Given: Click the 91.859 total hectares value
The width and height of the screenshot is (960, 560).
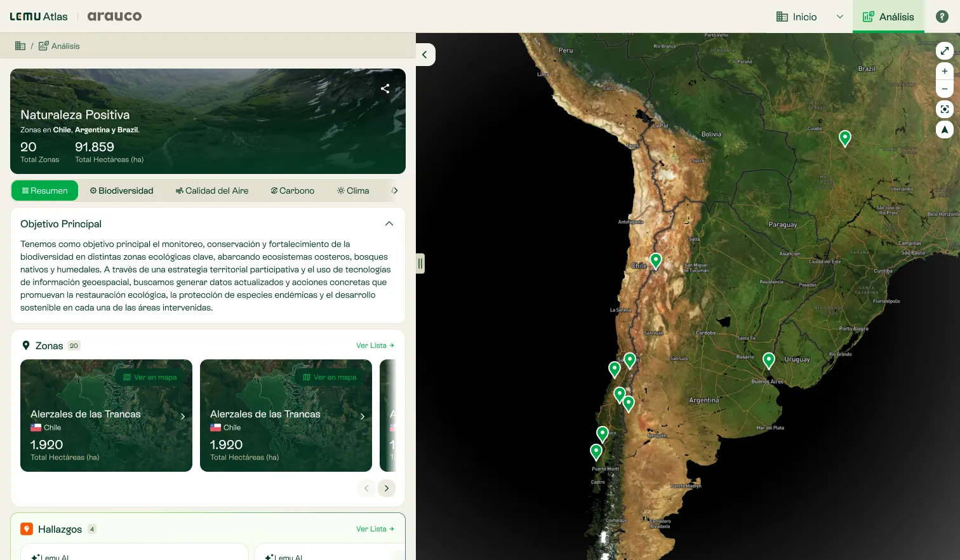Looking at the screenshot, I should tap(95, 147).
